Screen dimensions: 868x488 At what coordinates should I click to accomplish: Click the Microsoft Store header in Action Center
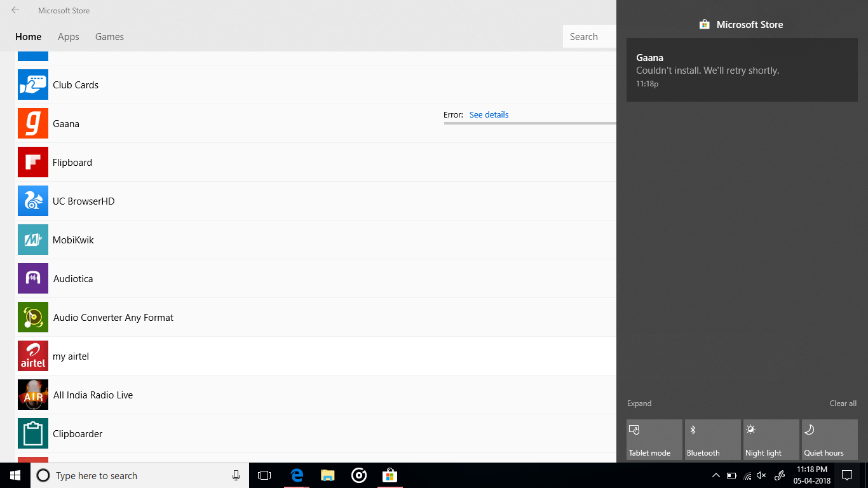[742, 25]
